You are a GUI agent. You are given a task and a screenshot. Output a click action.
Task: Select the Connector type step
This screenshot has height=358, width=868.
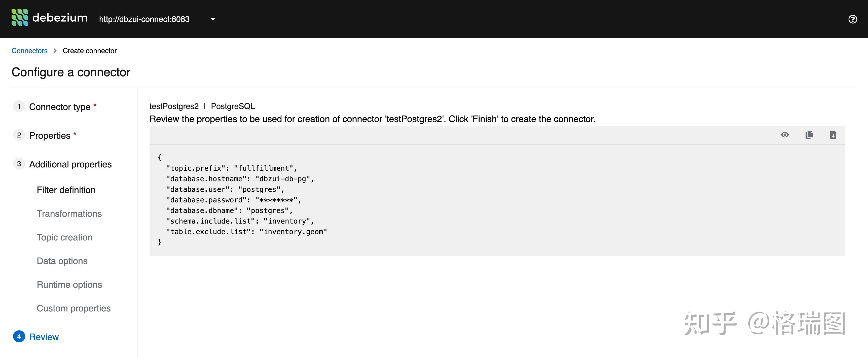tap(60, 107)
